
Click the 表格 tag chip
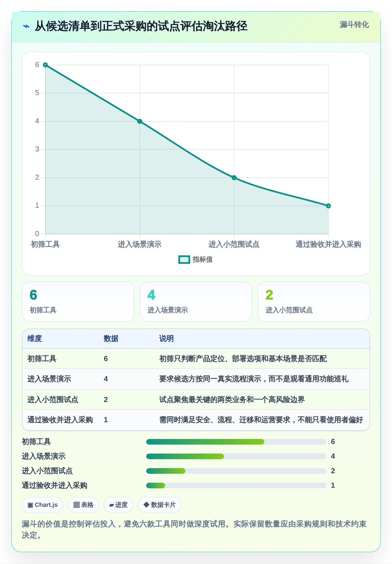click(x=83, y=505)
